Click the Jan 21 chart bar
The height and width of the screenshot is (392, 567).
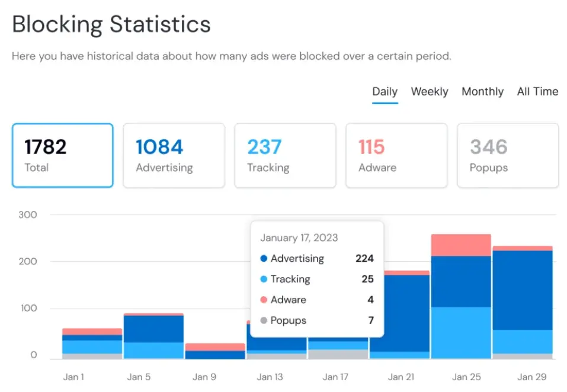pyautogui.click(x=399, y=314)
